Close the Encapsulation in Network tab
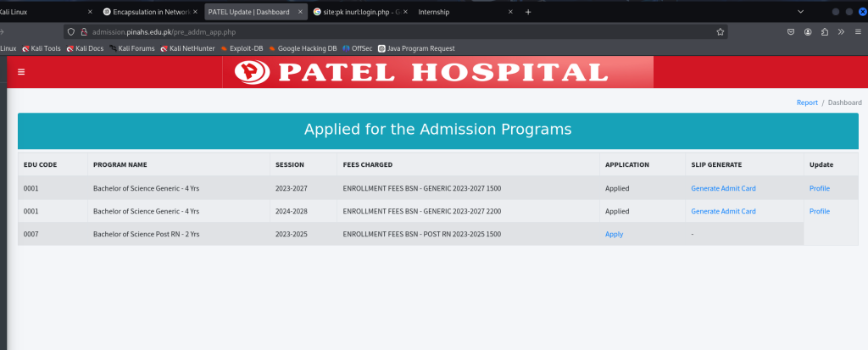868x350 pixels. [x=195, y=12]
